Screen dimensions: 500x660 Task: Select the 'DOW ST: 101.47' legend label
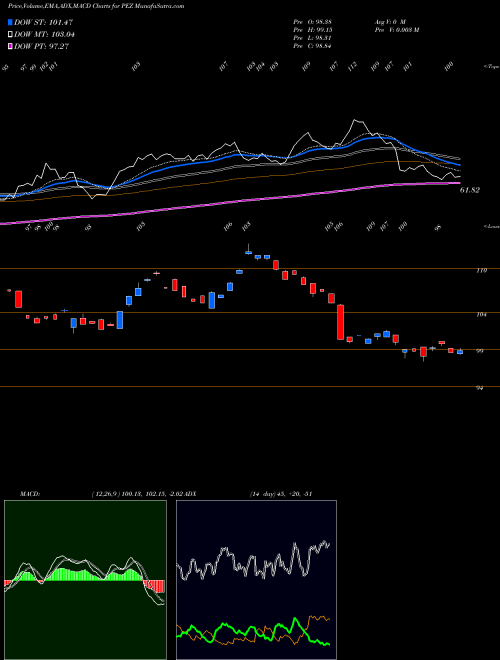tap(44, 22)
